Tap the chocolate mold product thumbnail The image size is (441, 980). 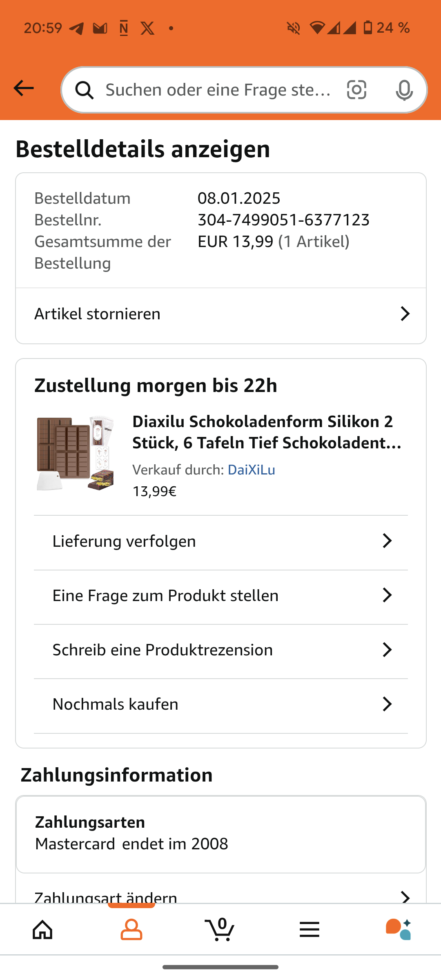click(x=75, y=453)
